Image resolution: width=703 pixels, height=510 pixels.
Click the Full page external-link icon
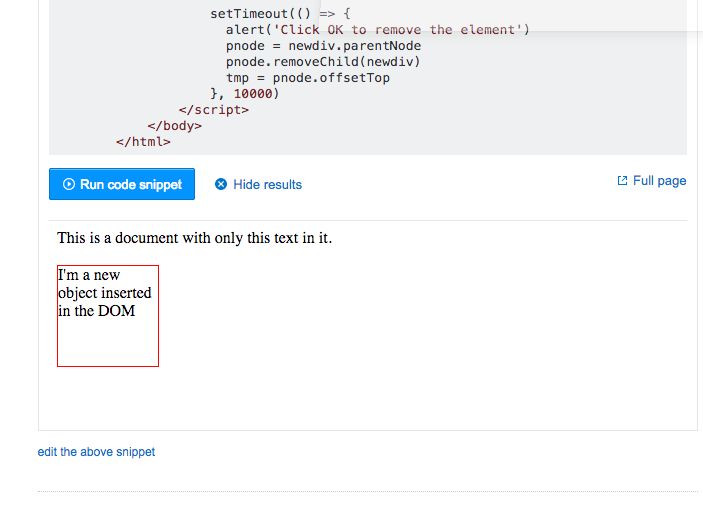(x=622, y=181)
